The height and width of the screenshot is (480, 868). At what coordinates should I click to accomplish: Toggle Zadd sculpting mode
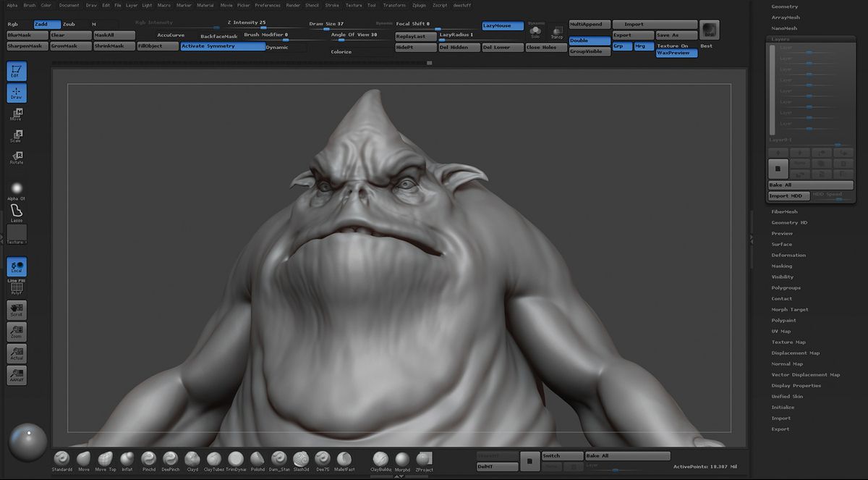pyautogui.click(x=46, y=23)
